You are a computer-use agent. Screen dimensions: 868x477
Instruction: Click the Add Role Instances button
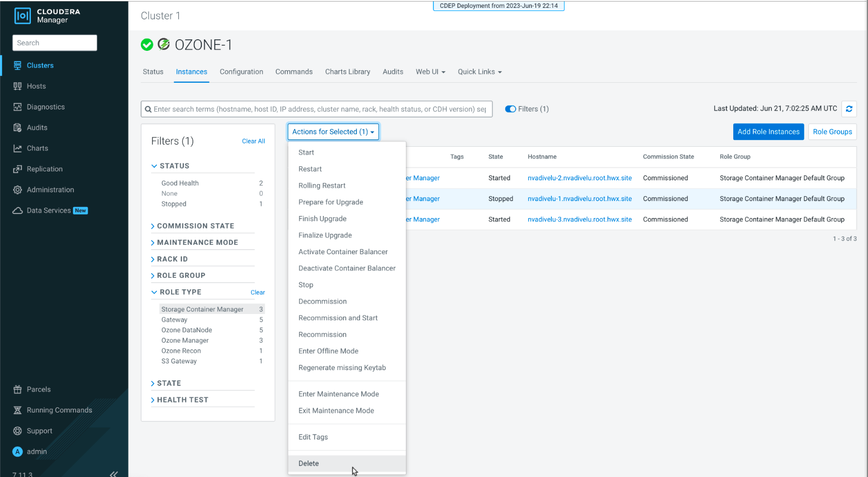pos(768,132)
